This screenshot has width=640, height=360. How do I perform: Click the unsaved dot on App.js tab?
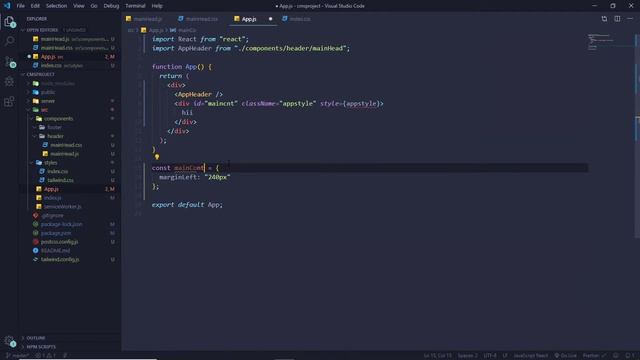pyautogui.click(x=270, y=19)
